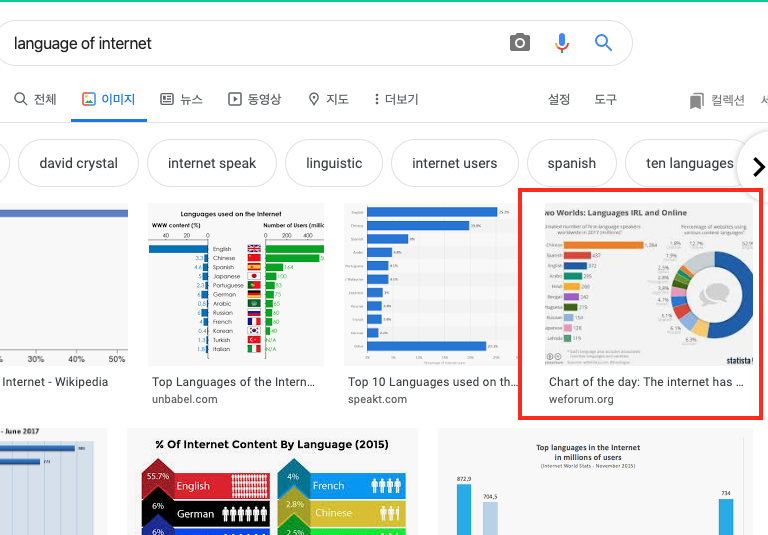Image resolution: width=768 pixels, height=535 pixels.
Task: Open the 'June 2017' bar chart thumbnail
Action: click(53, 482)
